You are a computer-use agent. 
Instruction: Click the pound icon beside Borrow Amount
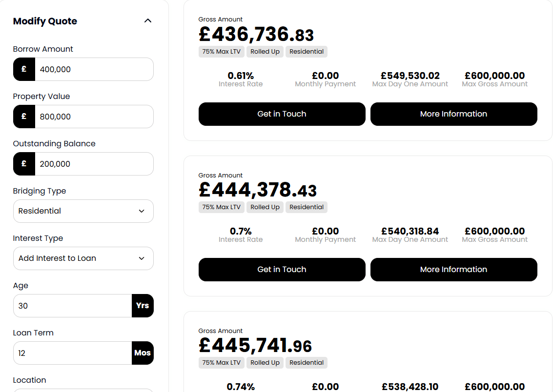(24, 69)
